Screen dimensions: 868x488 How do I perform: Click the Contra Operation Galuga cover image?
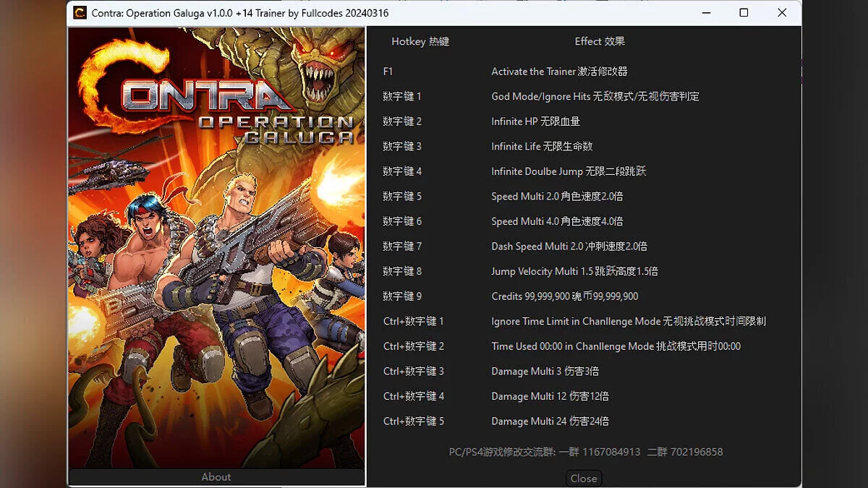tap(216, 247)
